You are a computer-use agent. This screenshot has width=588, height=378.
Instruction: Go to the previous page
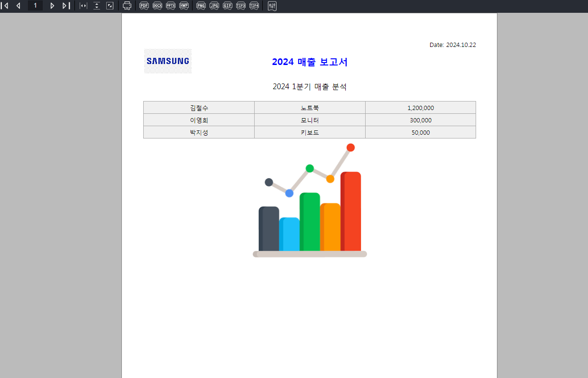point(18,6)
